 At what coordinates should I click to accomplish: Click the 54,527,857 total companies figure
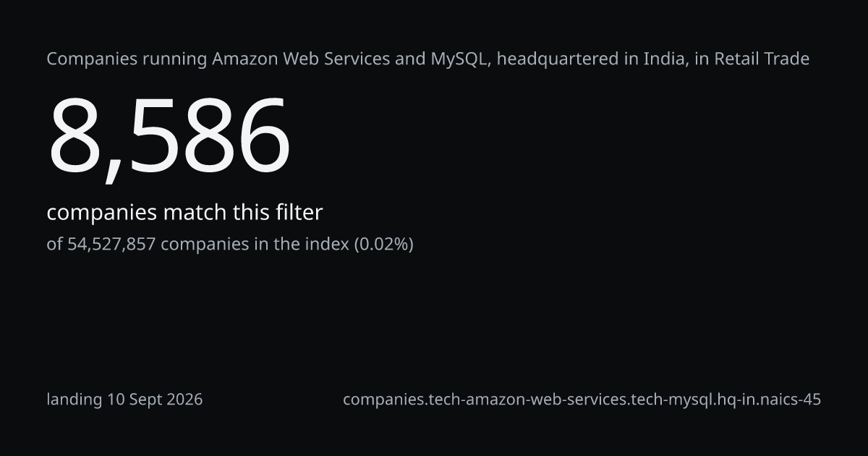(111, 244)
